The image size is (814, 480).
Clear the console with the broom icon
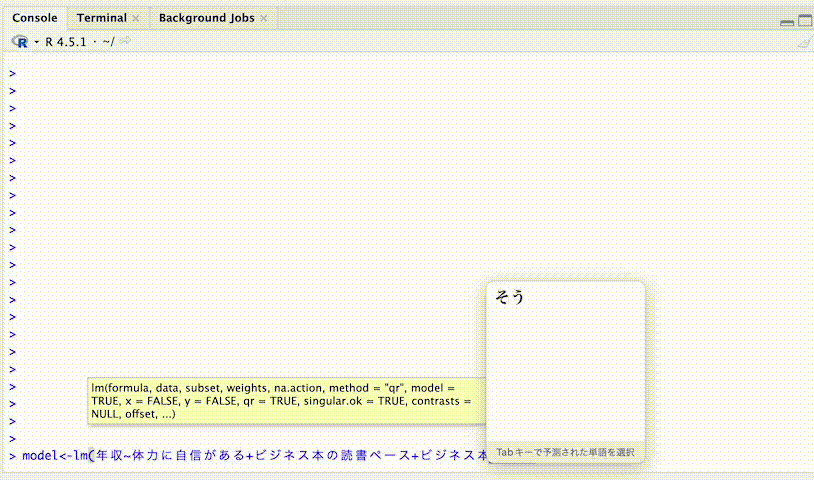pos(803,42)
